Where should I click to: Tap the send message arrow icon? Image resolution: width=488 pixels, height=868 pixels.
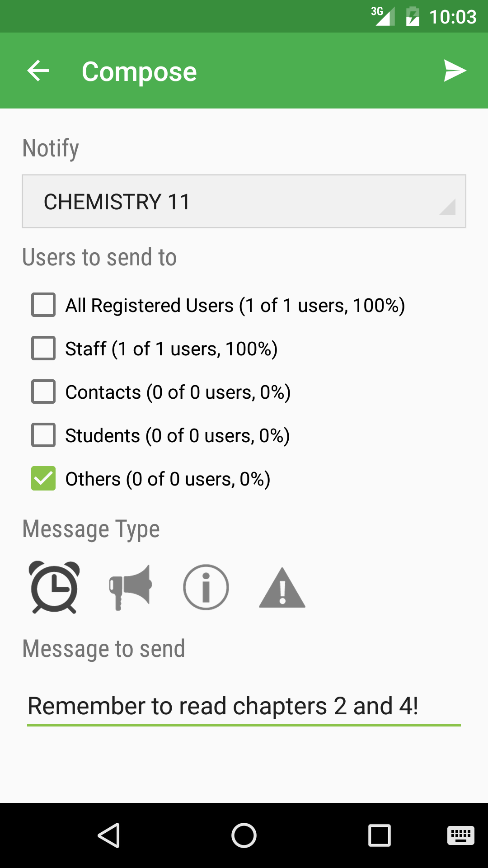point(455,71)
